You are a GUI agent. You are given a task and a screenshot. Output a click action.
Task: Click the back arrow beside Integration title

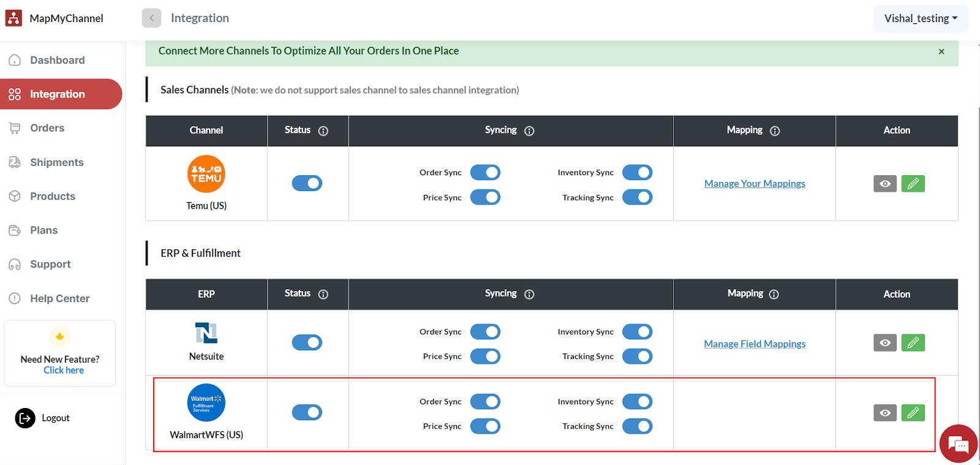tap(151, 18)
